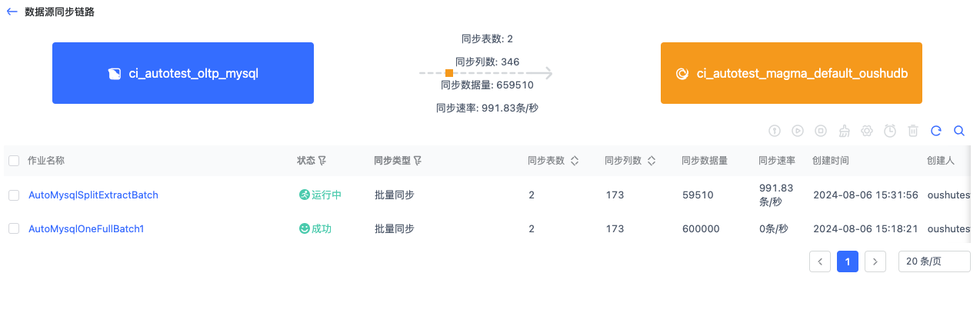Open the 同步类型 column filter
Image resolution: width=980 pixels, height=323 pixels.
pyautogui.click(x=418, y=161)
